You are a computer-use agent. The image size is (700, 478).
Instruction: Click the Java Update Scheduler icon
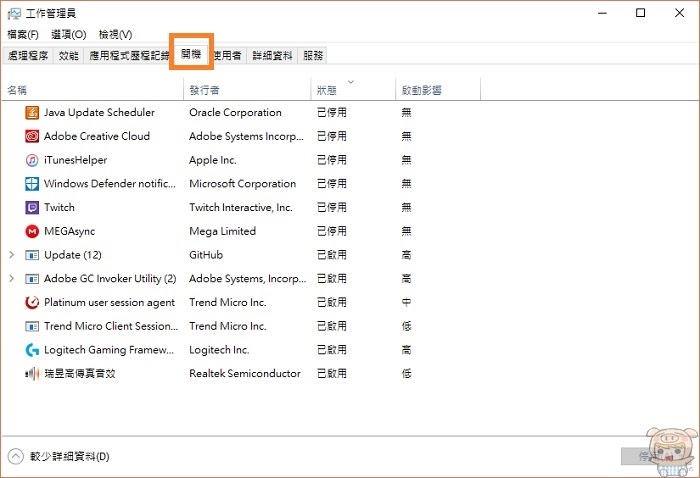pos(32,112)
